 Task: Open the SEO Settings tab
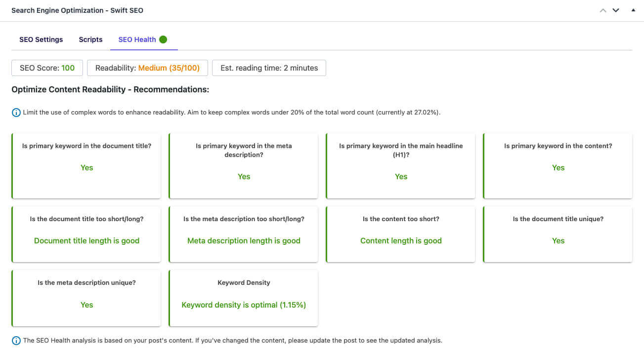click(41, 39)
